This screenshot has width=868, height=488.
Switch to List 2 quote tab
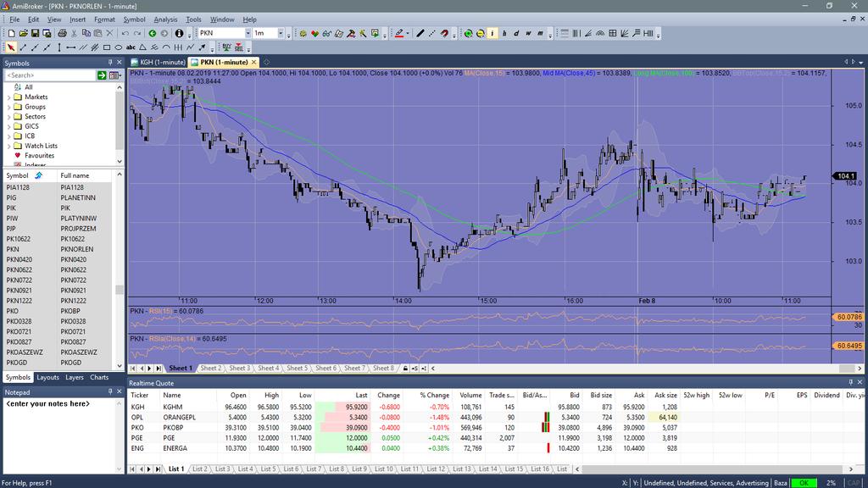[x=200, y=469]
